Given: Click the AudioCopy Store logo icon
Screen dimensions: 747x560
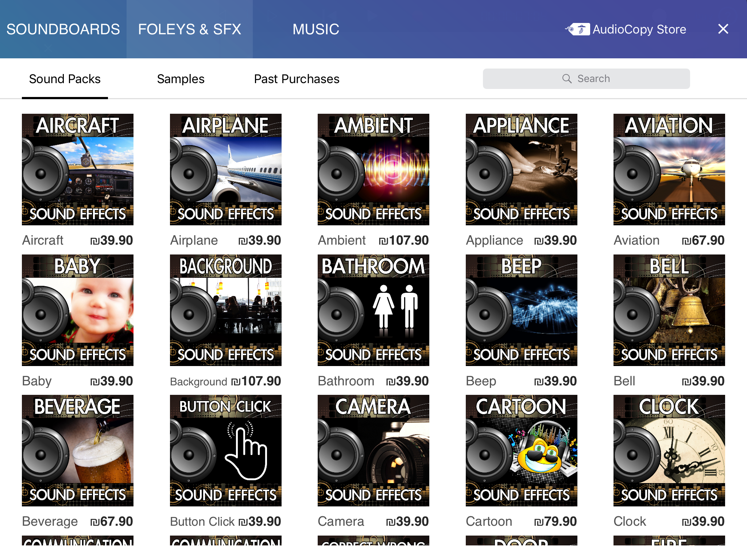Looking at the screenshot, I should point(578,29).
